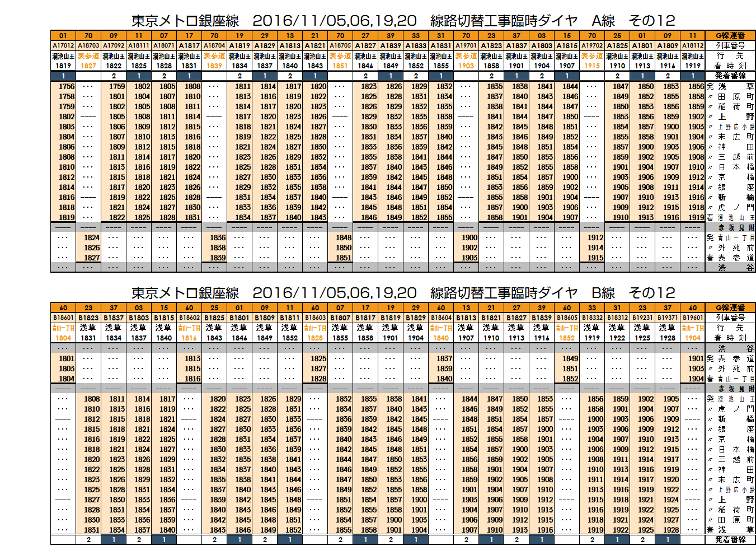Select train number B18603

[x=315, y=318]
